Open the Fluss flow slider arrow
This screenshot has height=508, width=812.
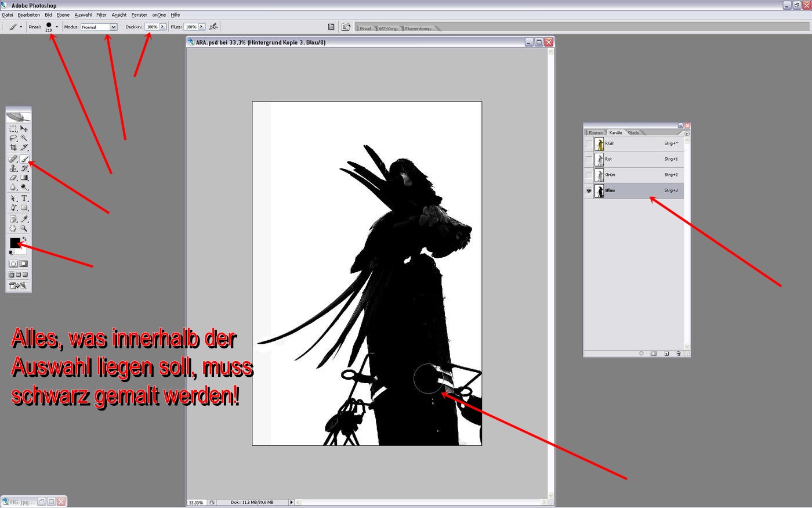click(x=201, y=27)
